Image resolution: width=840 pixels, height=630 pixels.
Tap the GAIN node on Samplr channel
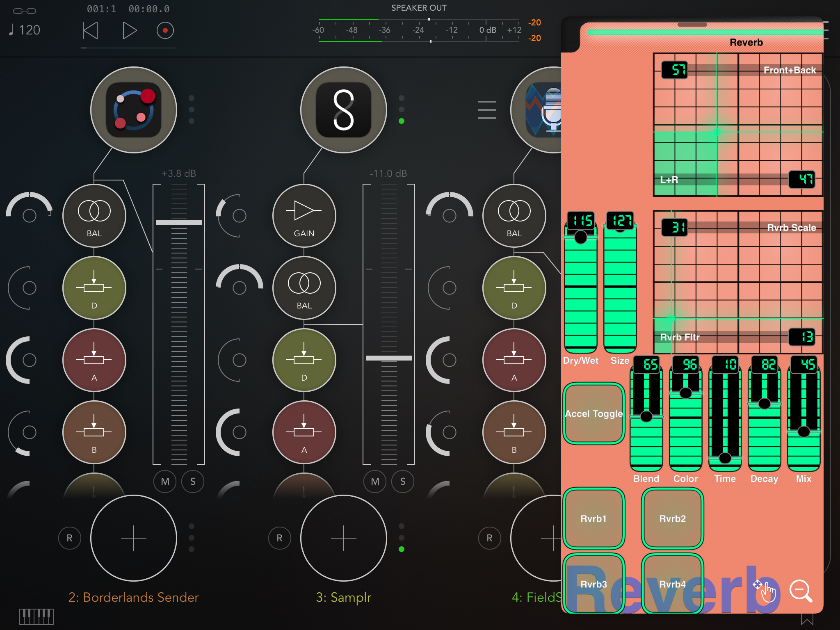point(304,216)
